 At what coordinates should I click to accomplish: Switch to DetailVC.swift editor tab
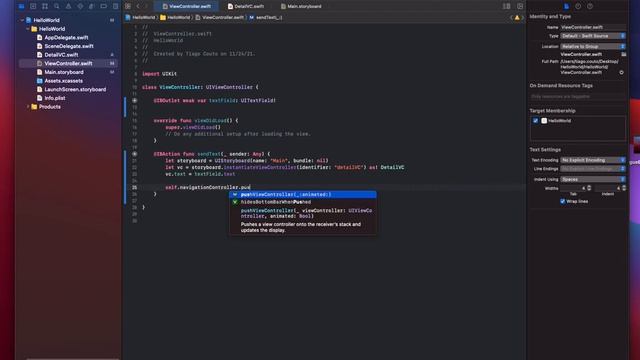(246, 6)
